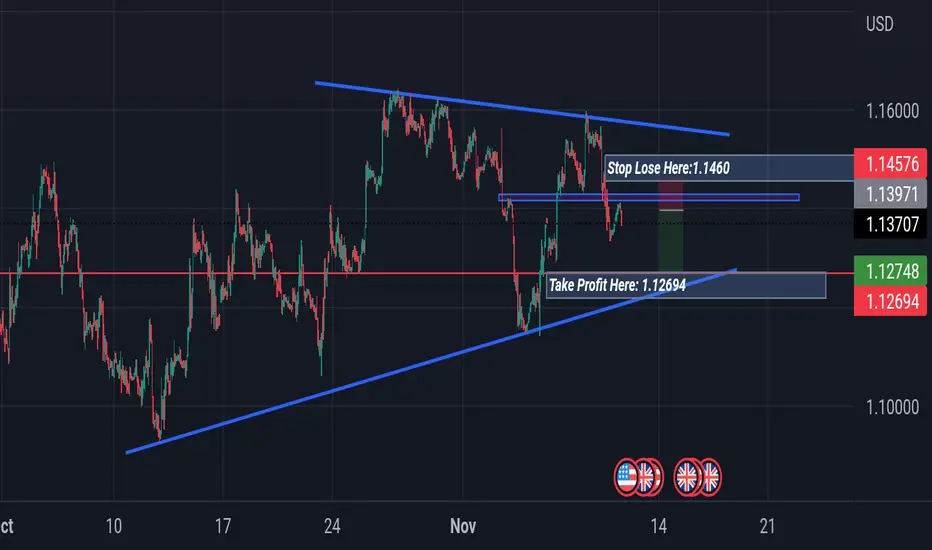
Task: Click the US flag economic event icon
Action: [x=626, y=477]
